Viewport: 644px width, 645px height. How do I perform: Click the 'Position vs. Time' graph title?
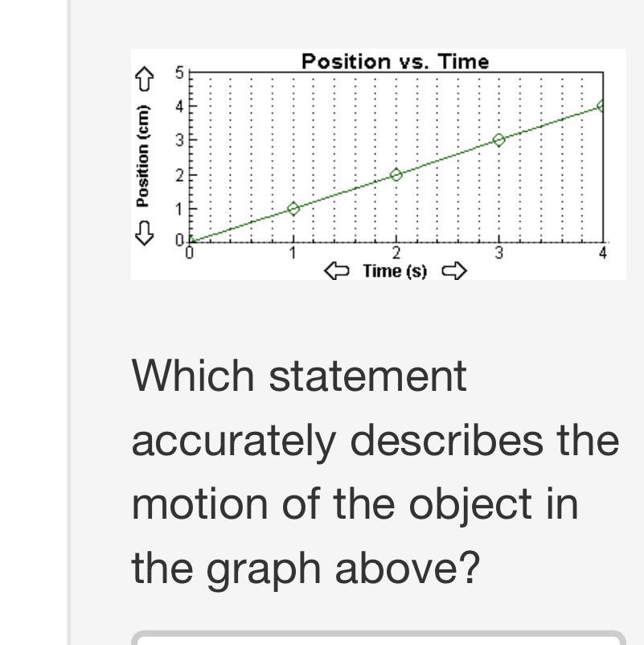tap(395, 61)
